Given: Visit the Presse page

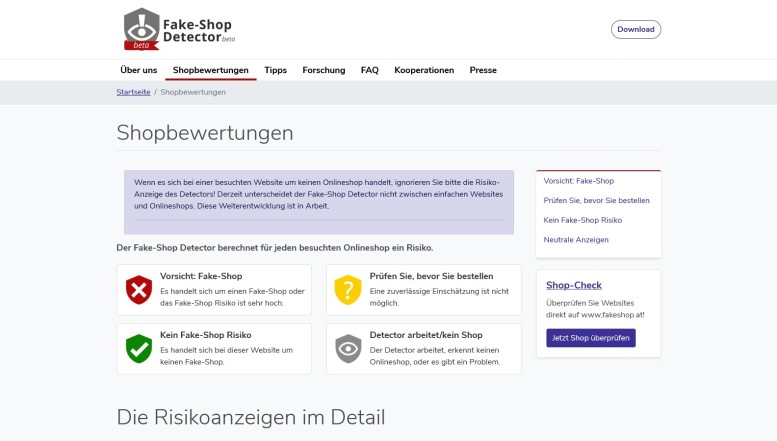Looking at the screenshot, I should pyautogui.click(x=483, y=70).
